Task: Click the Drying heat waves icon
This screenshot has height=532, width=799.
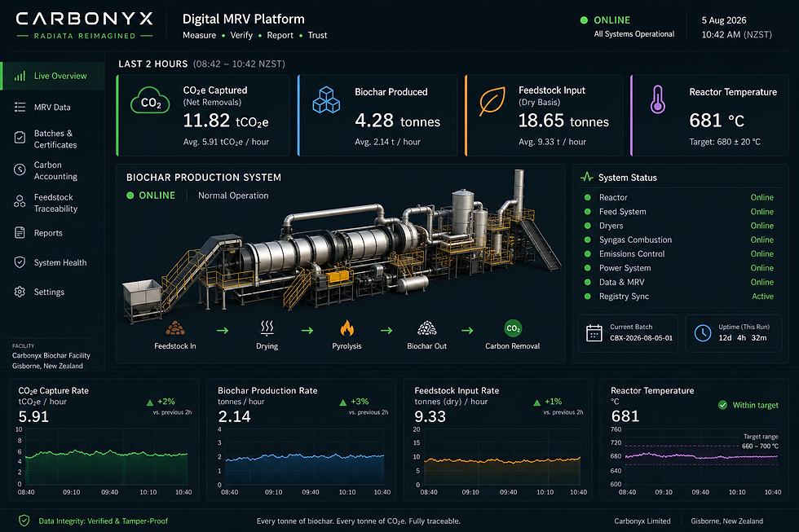Action: pyautogui.click(x=267, y=328)
